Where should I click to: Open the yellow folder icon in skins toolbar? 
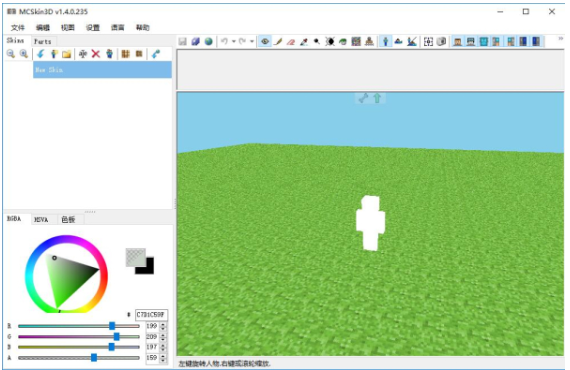click(x=66, y=54)
